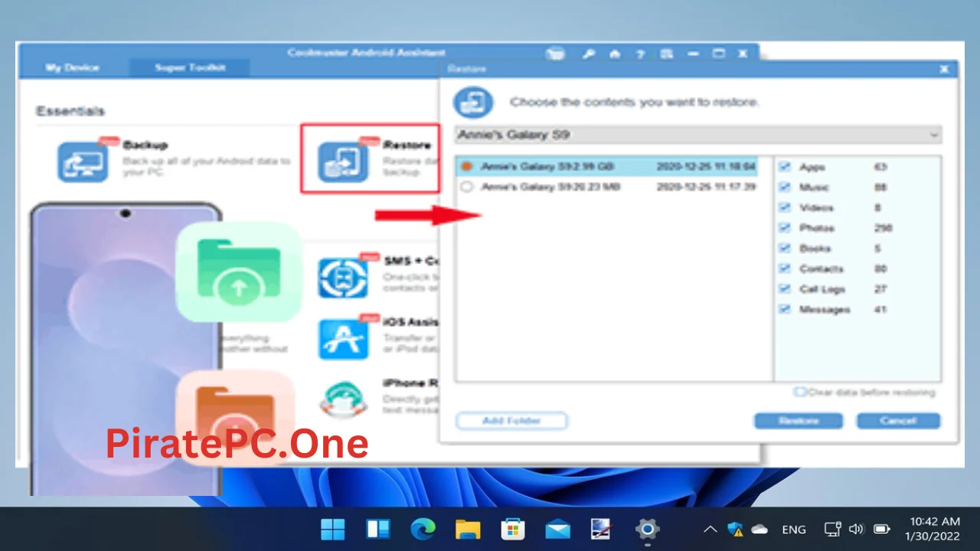Image resolution: width=980 pixels, height=551 pixels.
Task: Click the OneDrive cloud tray icon
Action: [x=760, y=529]
